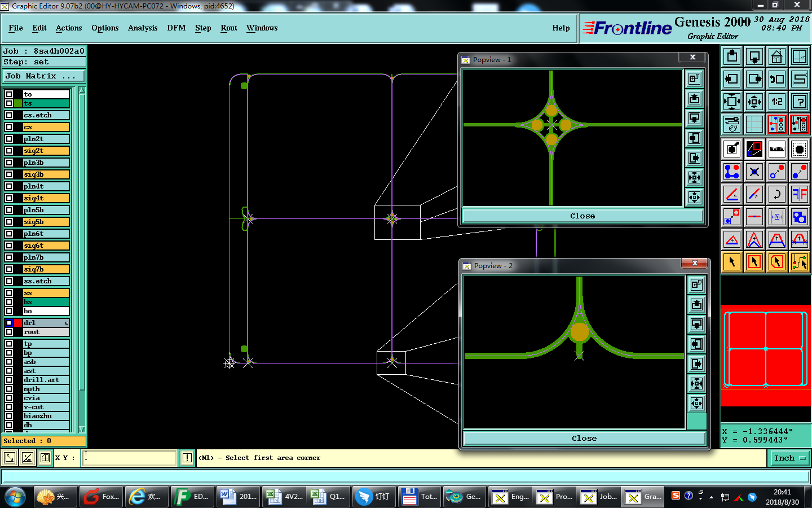Viewport: 812px width, 508px height.
Task: Select the rotate arrow tool icon
Action: [x=777, y=194]
